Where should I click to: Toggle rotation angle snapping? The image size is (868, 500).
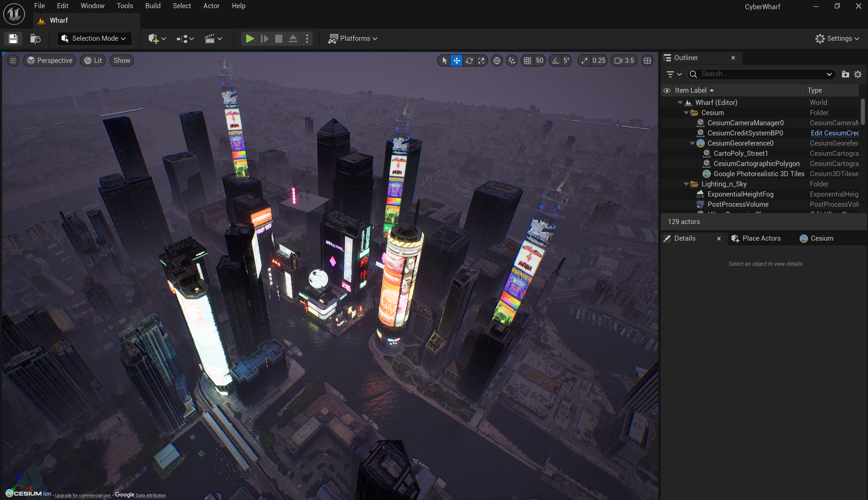click(556, 61)
